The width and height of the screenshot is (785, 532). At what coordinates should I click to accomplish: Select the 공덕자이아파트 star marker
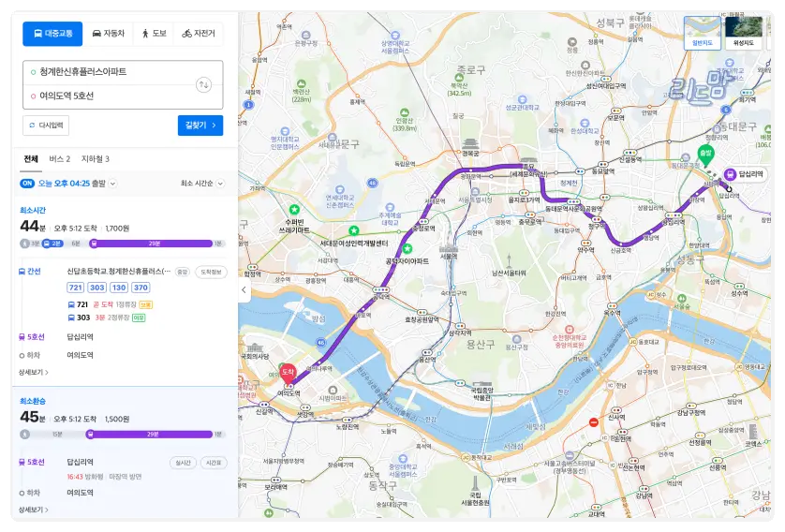tap(407, 248)
